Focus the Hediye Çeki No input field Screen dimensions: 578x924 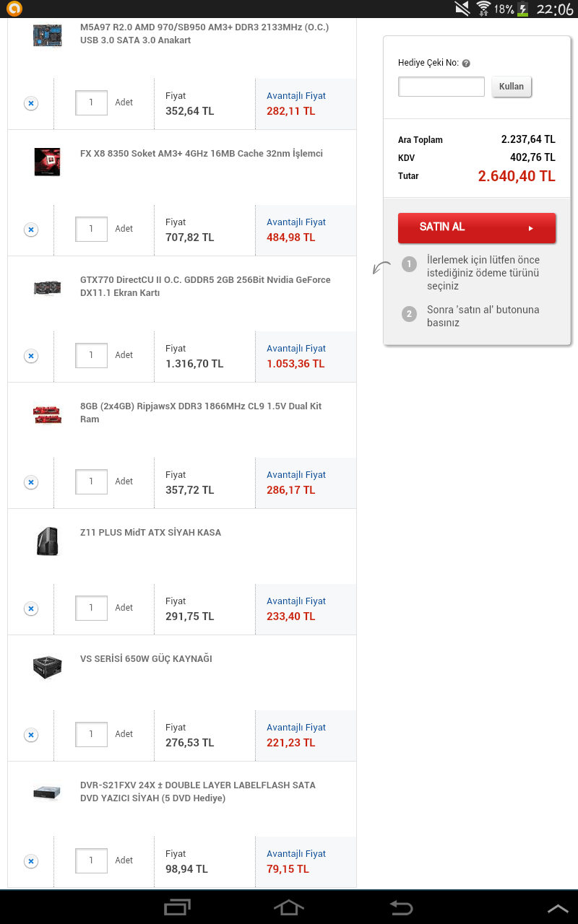(x=441, y=87)
